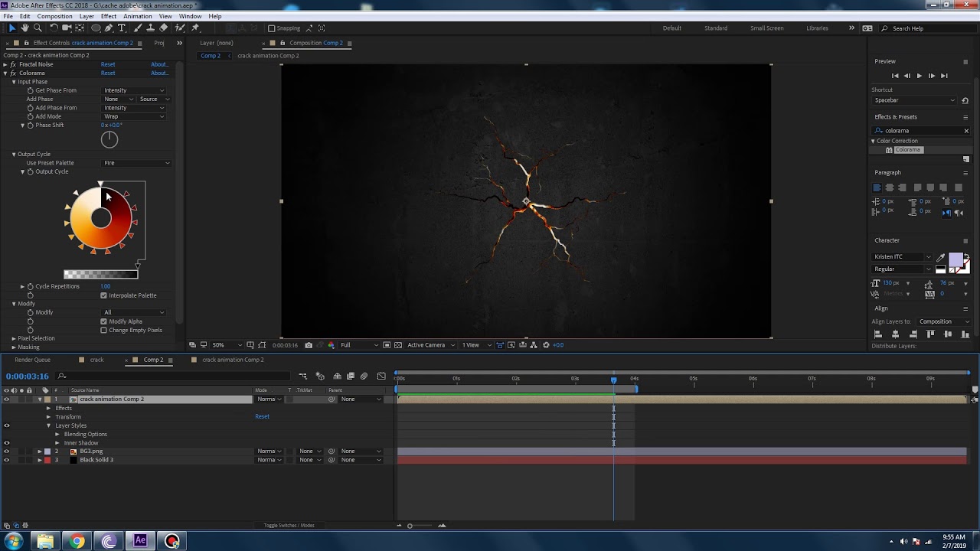Select the Hand tool in toolbar
The image size is (980, 551).
(x=24, y=28)
